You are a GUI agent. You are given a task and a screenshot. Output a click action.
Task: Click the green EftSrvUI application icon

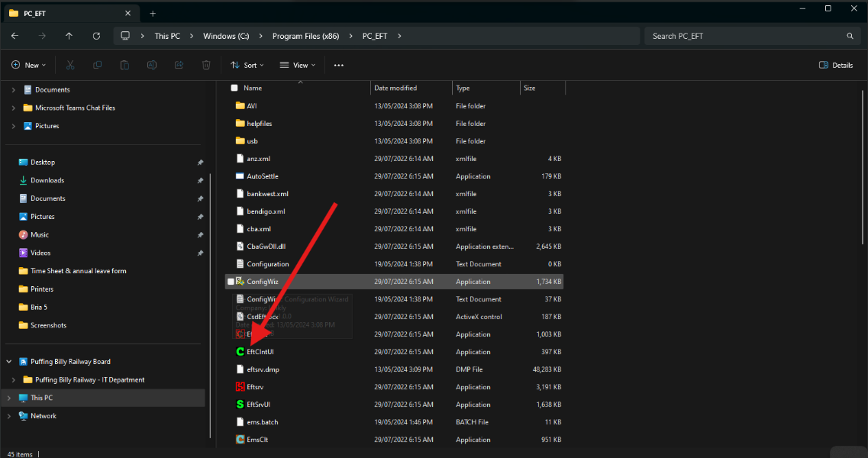240,405
